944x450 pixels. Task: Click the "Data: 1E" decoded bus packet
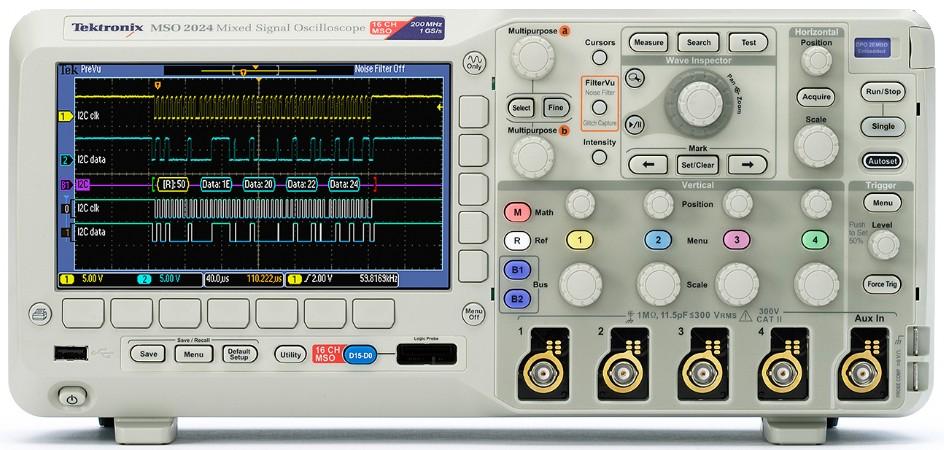(216, 185)
